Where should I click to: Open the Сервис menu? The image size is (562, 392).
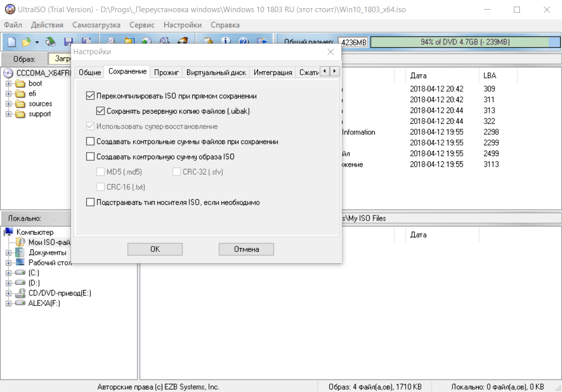[x=142, y=25]
